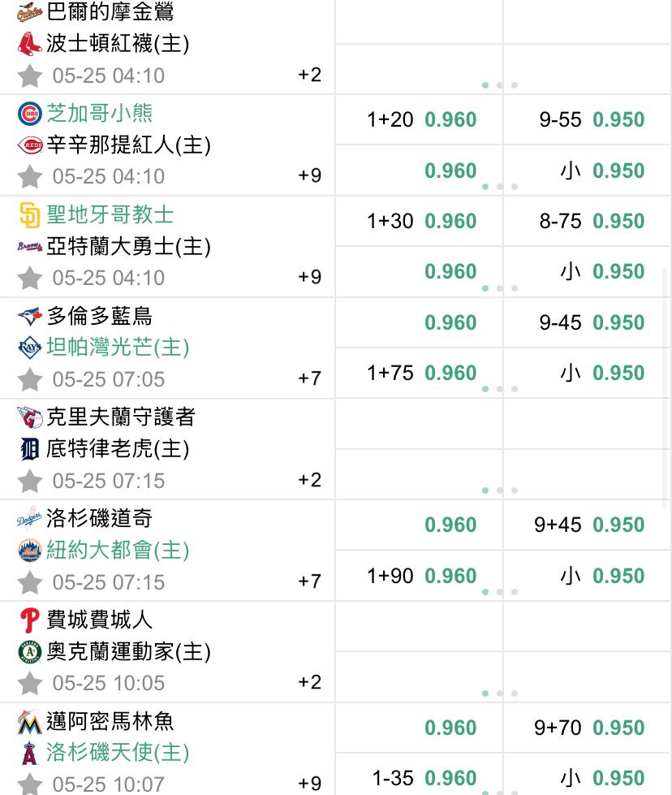Click the vertical scrollbar on right edge
This screenshot has height=795, width=672.
pyautogui.click(x=665, y=388)
